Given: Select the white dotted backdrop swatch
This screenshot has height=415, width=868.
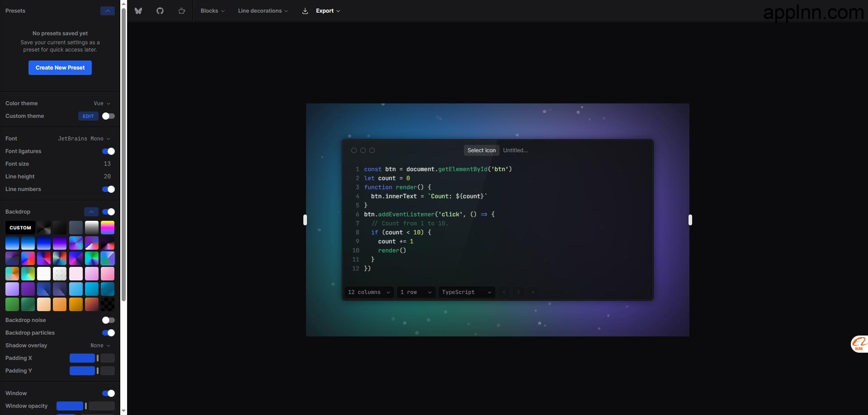Looking at the screenshot, I should click(x=60, y=274).
